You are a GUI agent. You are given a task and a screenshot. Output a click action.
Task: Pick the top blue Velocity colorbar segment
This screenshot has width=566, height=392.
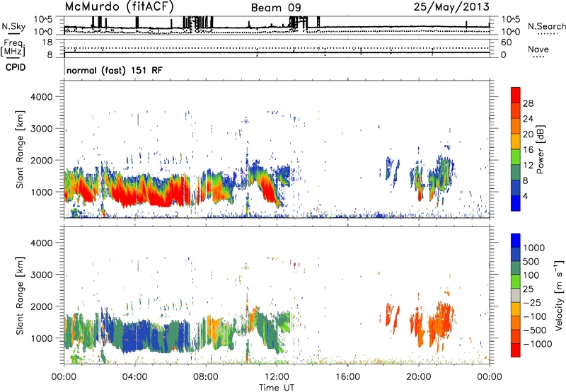tap(516, 241)
